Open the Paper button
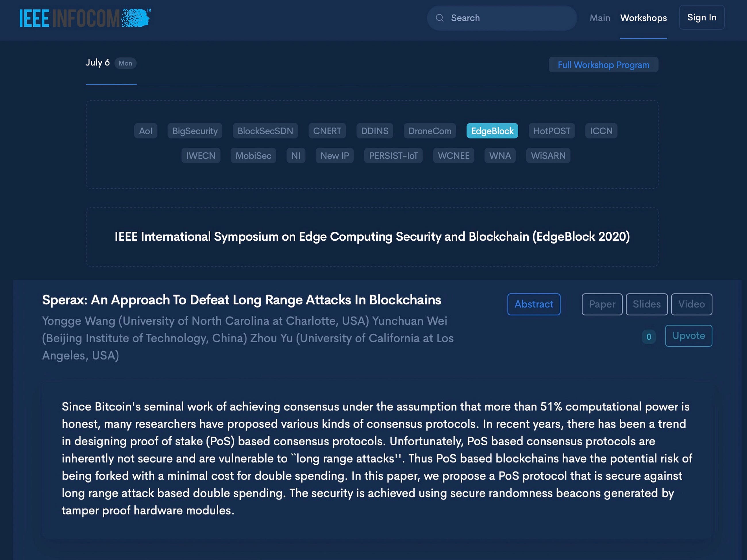The width and height of the screenshot is (747, 560). click(x=602, y=304)
